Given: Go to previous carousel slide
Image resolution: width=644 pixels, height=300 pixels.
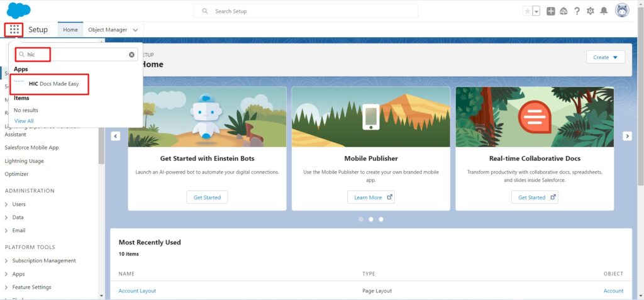Looking at the screenshot, I should (x=116, y=136).
